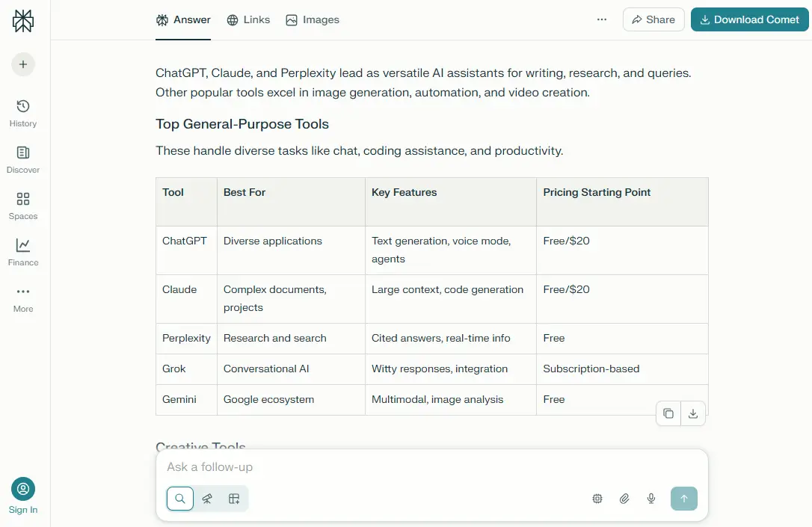
Task: Copy the table to clipboard
Action: coord(668,413)
